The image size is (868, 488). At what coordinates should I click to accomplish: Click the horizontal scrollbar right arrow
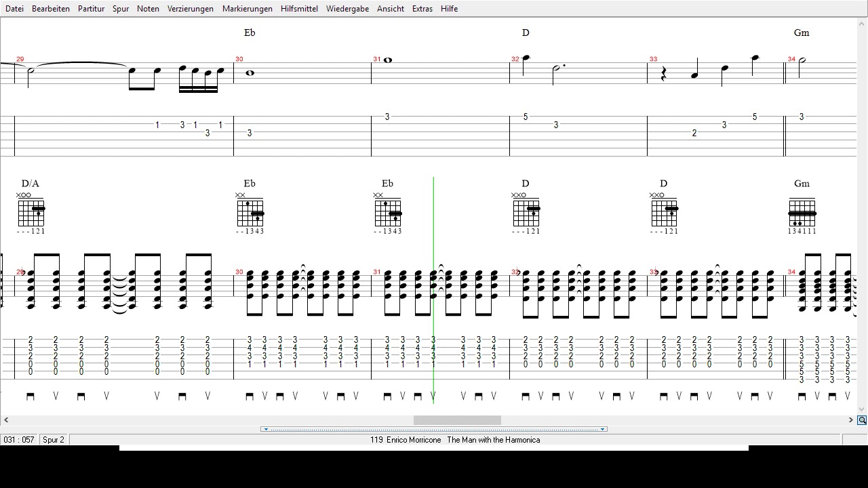[850, 420]
